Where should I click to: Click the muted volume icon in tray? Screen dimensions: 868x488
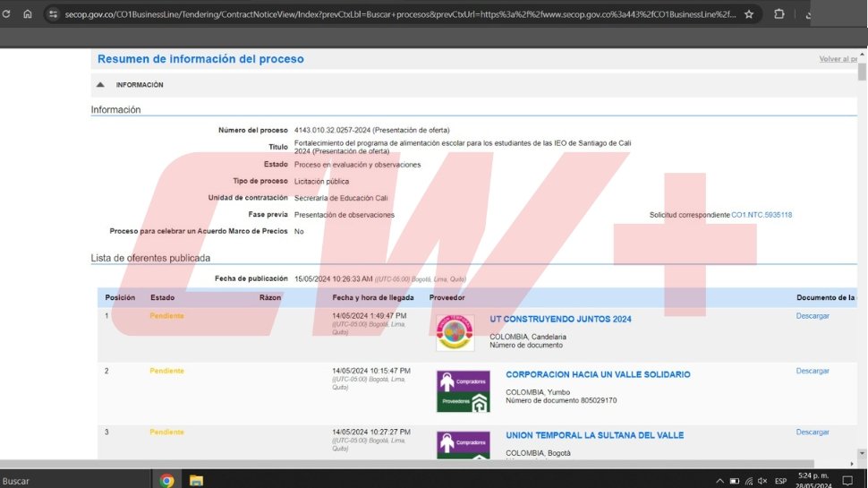762,481
